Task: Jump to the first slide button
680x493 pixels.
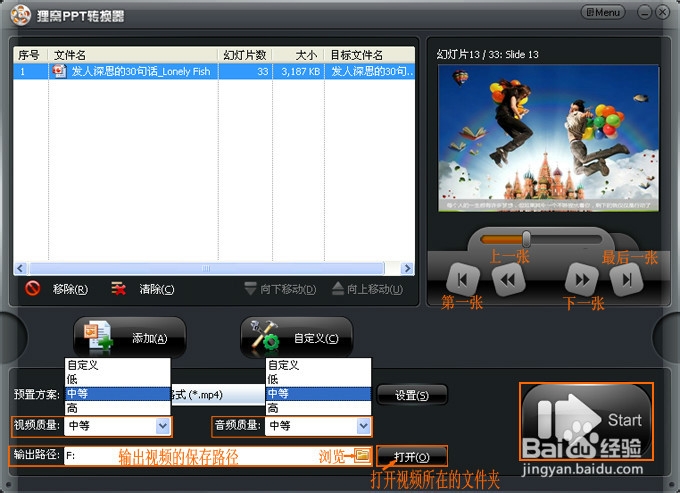Action: [463, 280]
